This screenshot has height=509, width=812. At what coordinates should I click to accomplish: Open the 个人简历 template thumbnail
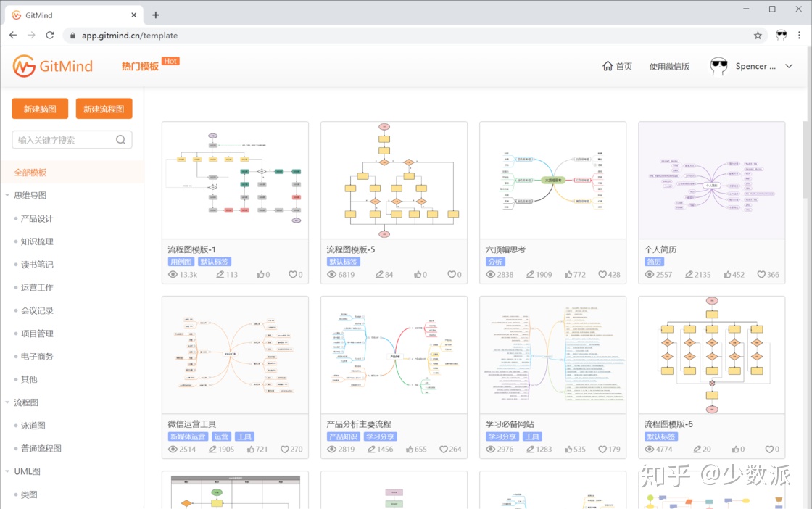pyautogui.click(x=712, y=181)
